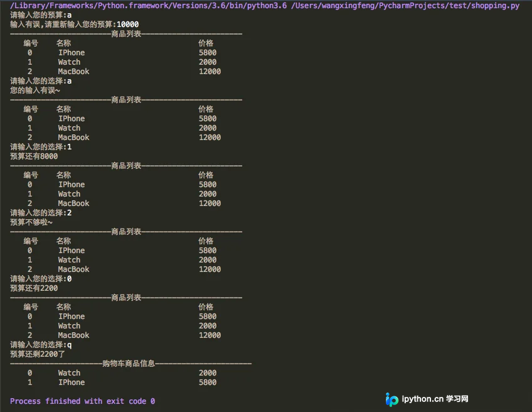
Task: Select Watch in the 购物车商品信息 list
Action: pos(69,373)
